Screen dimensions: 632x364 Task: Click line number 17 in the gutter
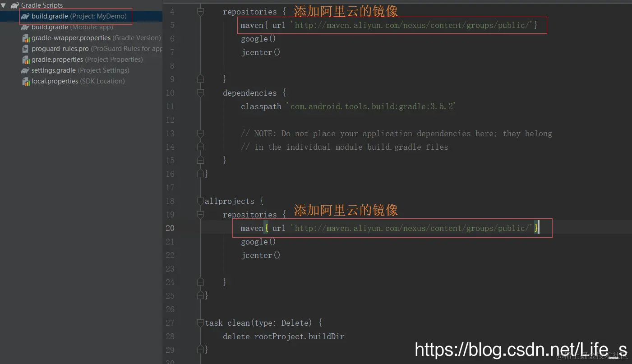170,188
